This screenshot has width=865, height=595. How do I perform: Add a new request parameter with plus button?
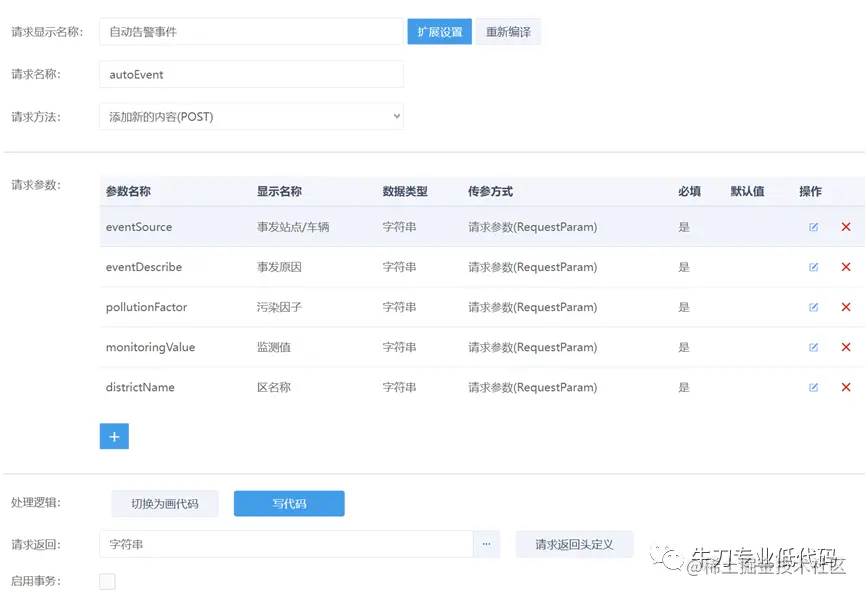coord(113,436)
